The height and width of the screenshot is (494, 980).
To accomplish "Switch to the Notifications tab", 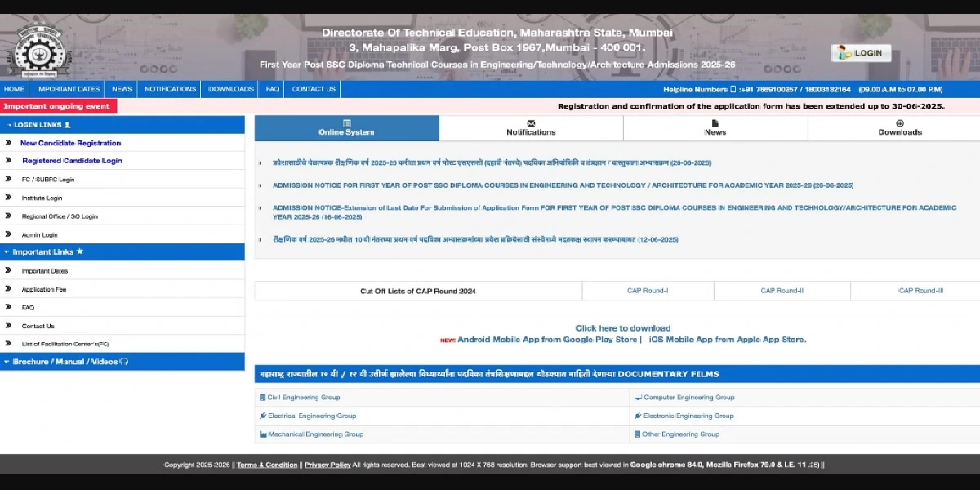I will coord(531,128).
